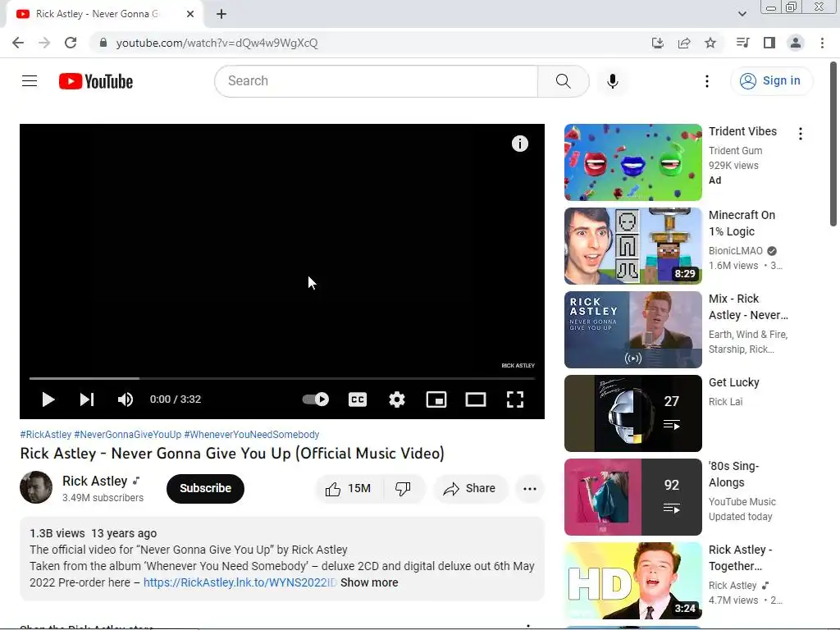The width and height of the screenshot is (840, 630).
Task: Open Rick Astley channel avatar
Action: 36,487
